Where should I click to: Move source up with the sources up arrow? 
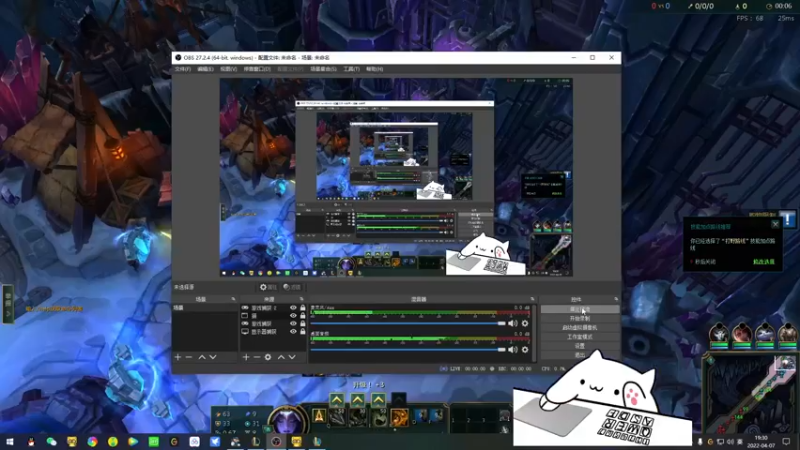(x=281, y=357)
